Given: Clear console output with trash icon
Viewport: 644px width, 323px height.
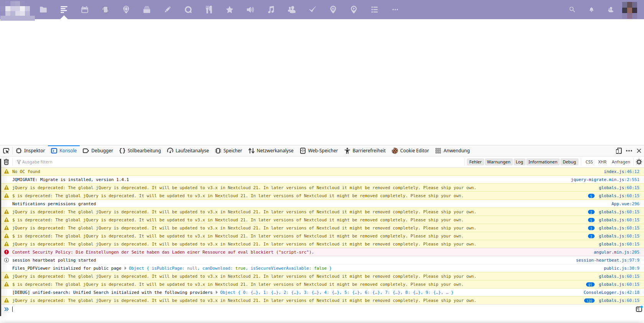Looking at the screenshot, I should point(7,162).
